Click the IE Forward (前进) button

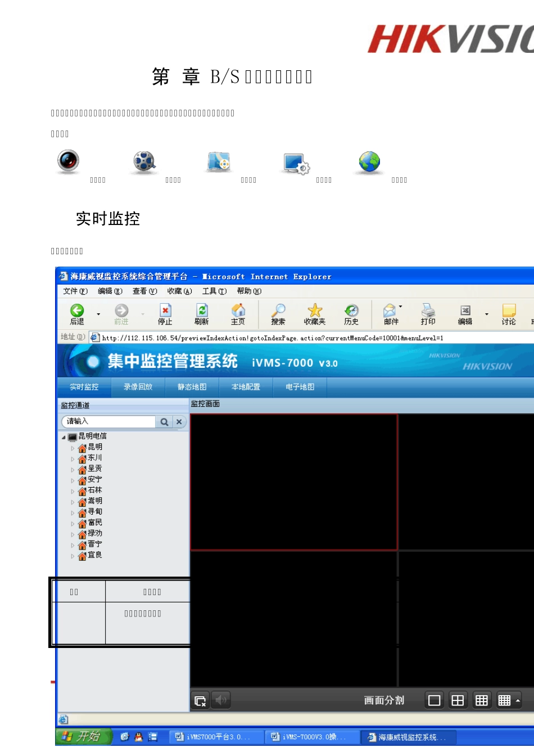(x=121, y=314)
